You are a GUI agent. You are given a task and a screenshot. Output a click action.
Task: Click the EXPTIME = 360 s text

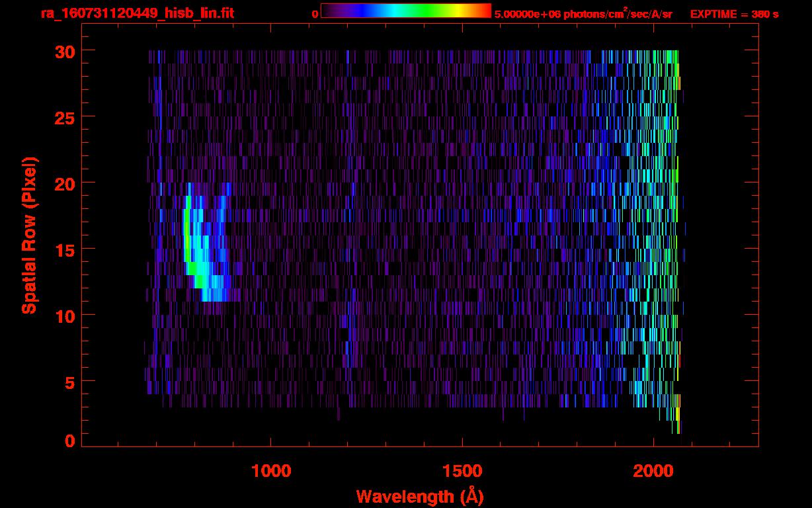(734, 14)
